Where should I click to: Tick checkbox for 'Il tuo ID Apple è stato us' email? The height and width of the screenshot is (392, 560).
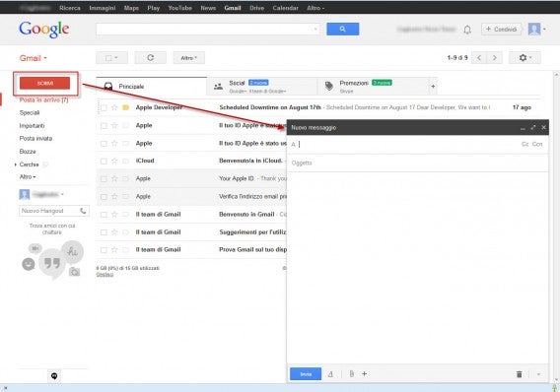click(x=104, y=144)
